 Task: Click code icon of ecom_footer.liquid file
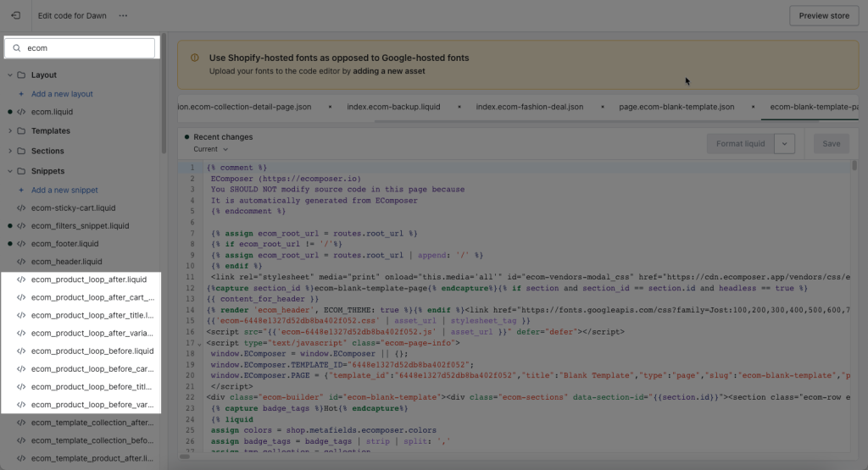pyautogui.click(x=21, y=243)
